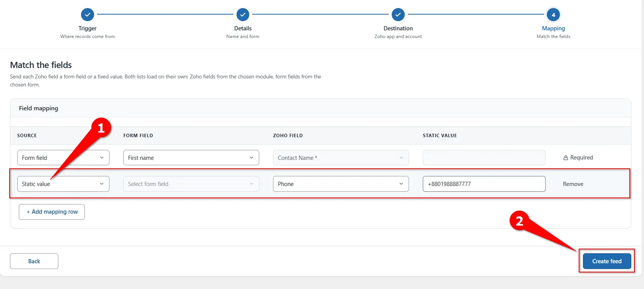Screen dimensions: 644x289
Task: Click the lock icon beside Required
Action: (566, 158)
